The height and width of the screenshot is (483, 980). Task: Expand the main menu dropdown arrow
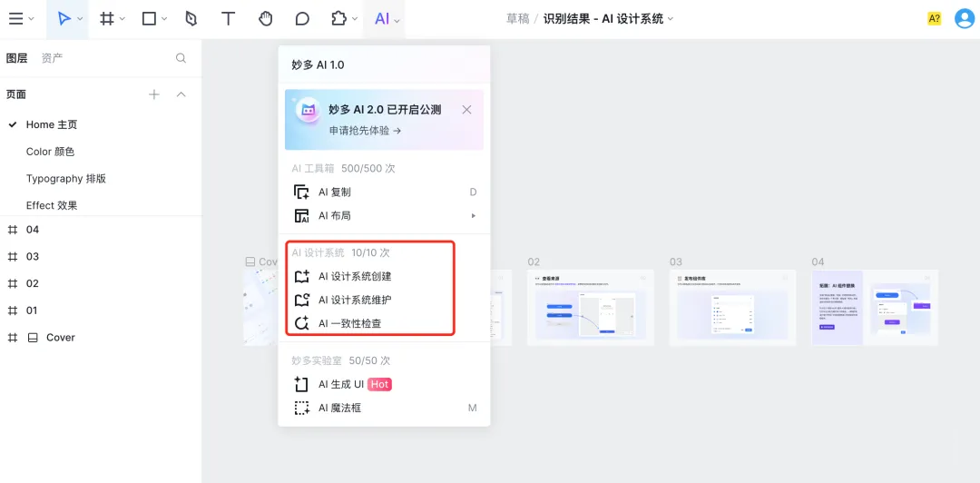click(x=31, y=19)
